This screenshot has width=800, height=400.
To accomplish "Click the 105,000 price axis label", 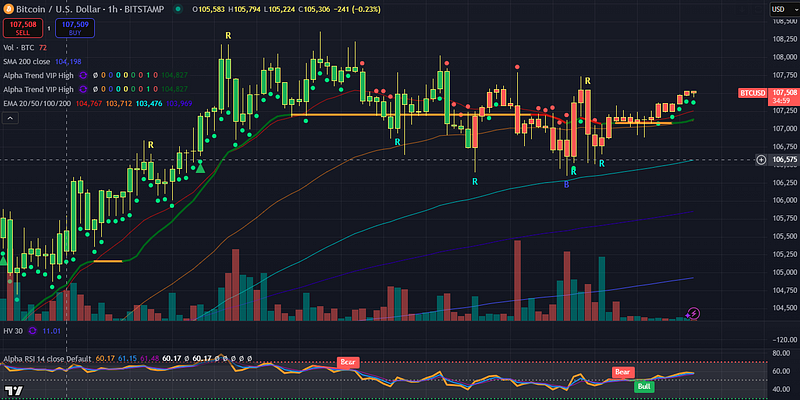I will [x=784, y=272].
